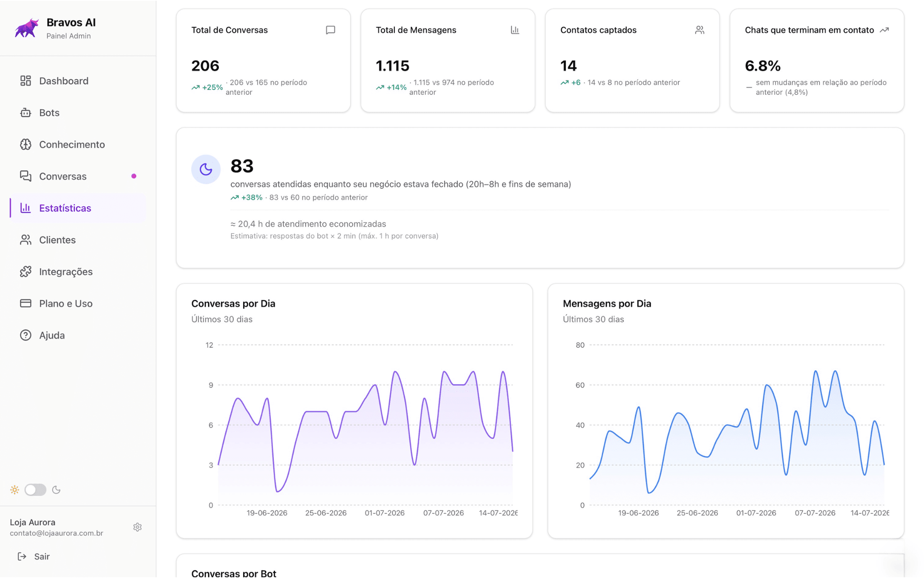Click the Loja Aurora account name

32,522
